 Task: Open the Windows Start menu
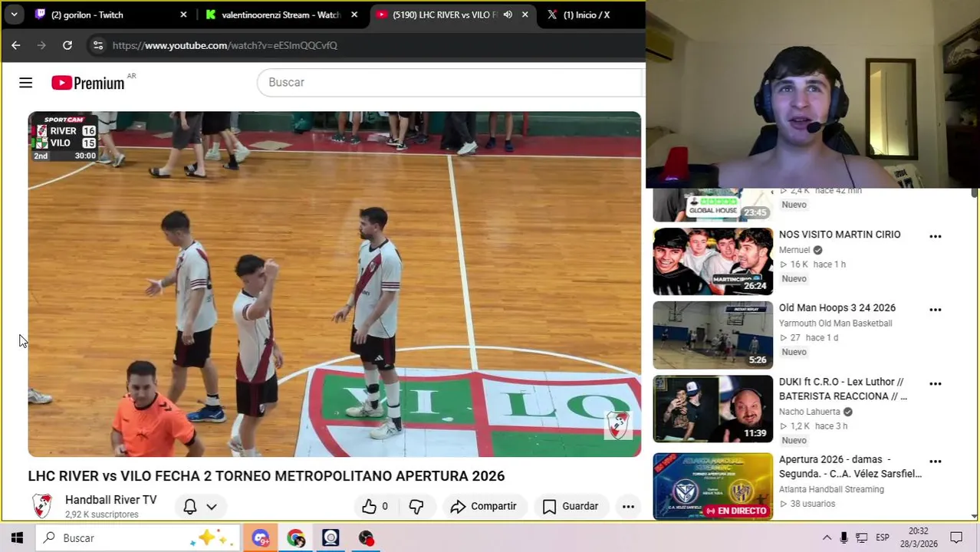click(x=17, y=538)
